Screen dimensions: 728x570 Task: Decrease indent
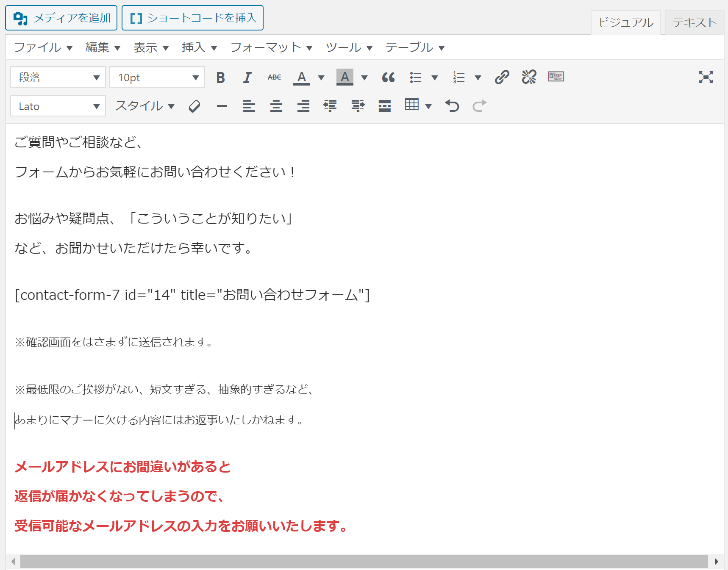[330, 106]
